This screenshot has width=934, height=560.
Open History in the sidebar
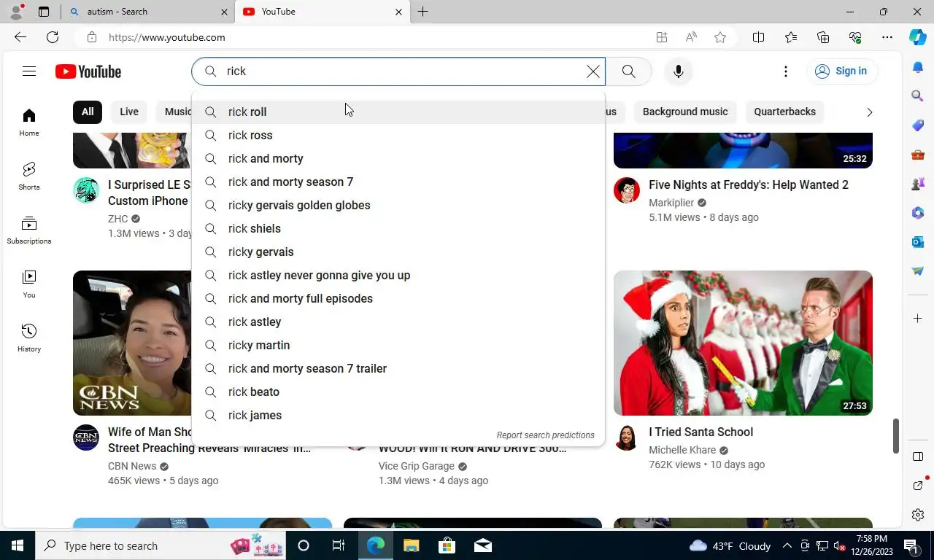[x=29, y=338]
